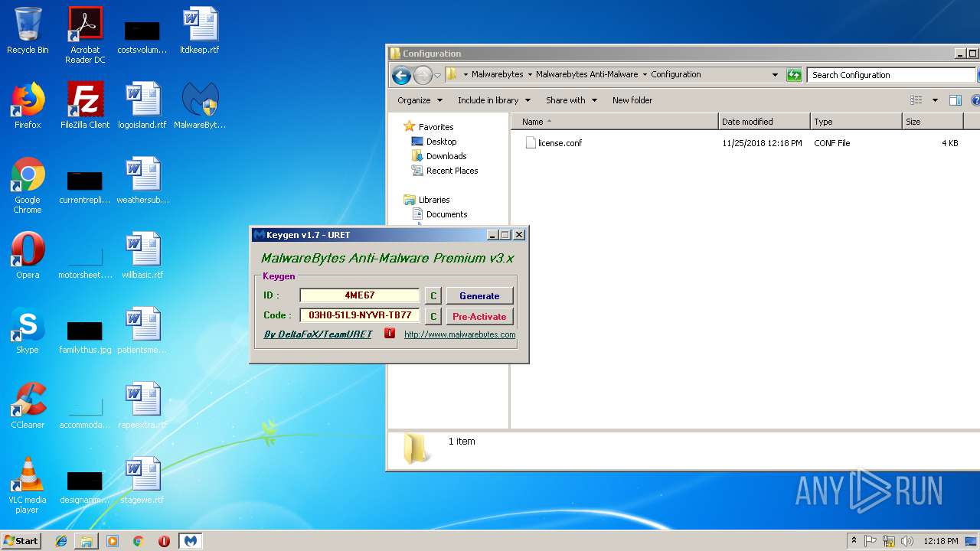The height and width of the screenshot is (551, 980).
Task: Open Include in library dropdown
Action: [494, 100]
